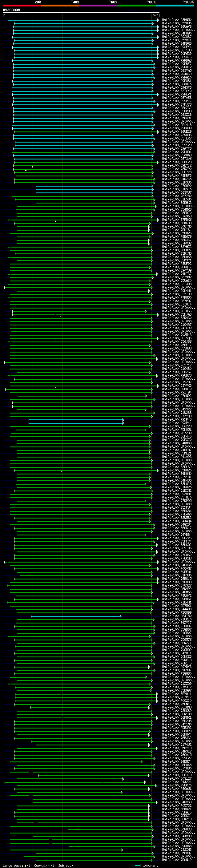Select the UniRef100_Q8ISQ6 label
Image resolution: width=197 pixels, height=868 pixels.
[x=177, y=338]
